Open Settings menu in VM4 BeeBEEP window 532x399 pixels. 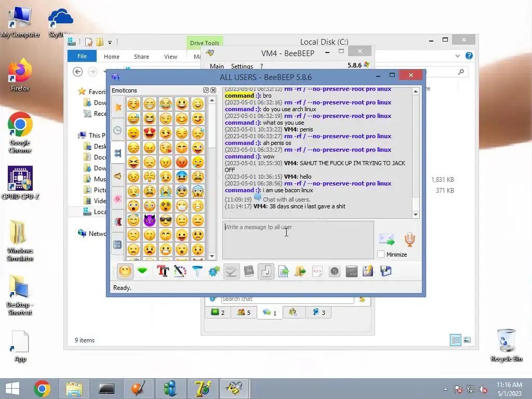tap(242, 66)
